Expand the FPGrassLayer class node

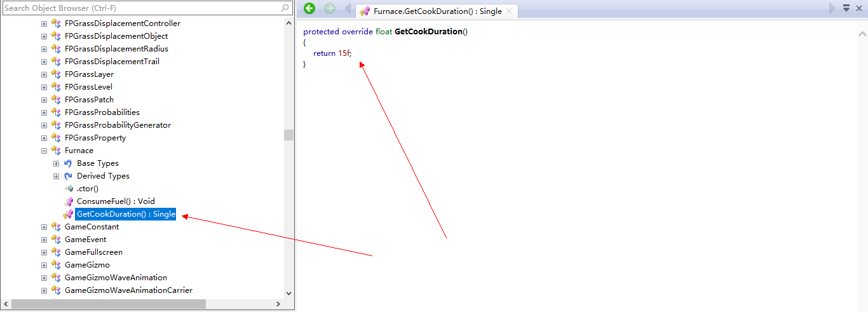coord(44,74)
